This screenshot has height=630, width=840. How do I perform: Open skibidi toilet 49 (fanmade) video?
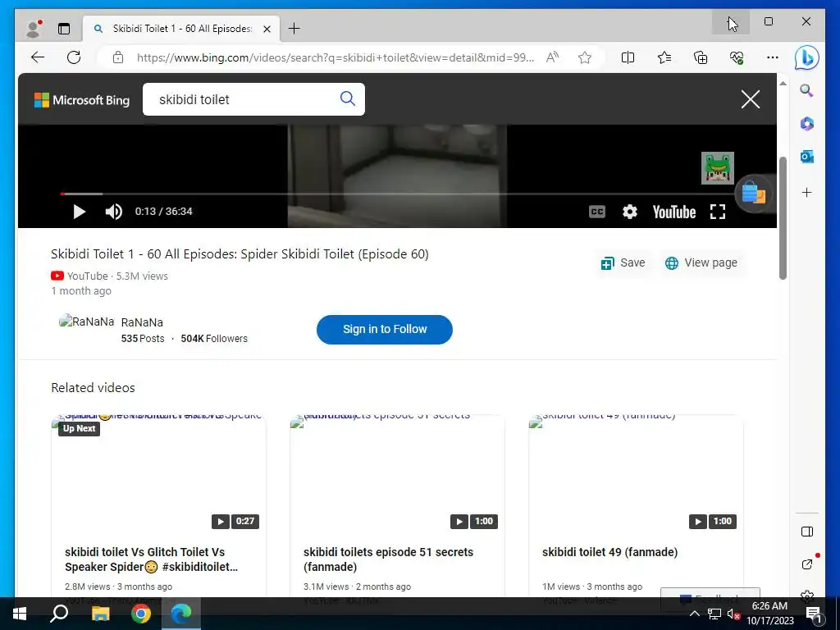tap(609, 552)
